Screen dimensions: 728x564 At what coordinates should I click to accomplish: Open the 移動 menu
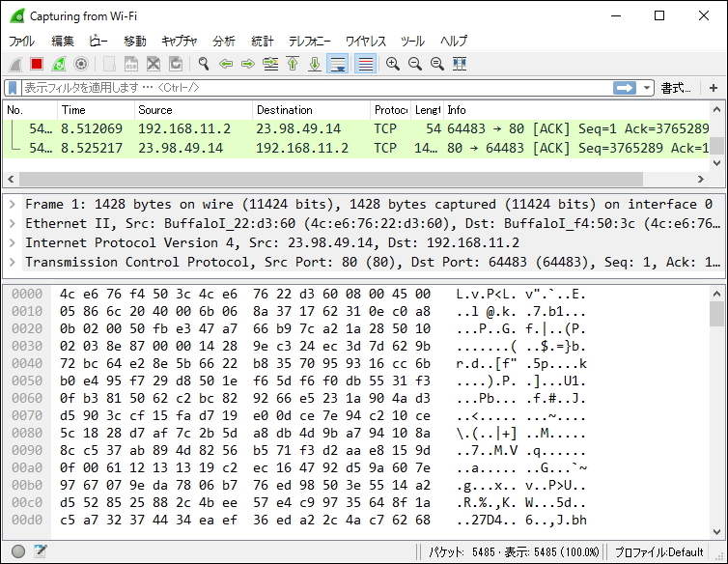(x=134, y=42)
